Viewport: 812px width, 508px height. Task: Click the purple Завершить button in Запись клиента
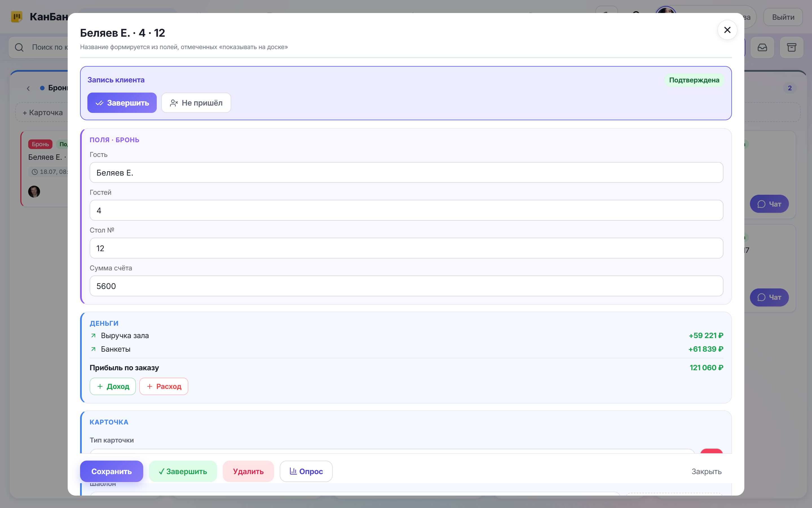pyautogui.click(x=122, y=103)
